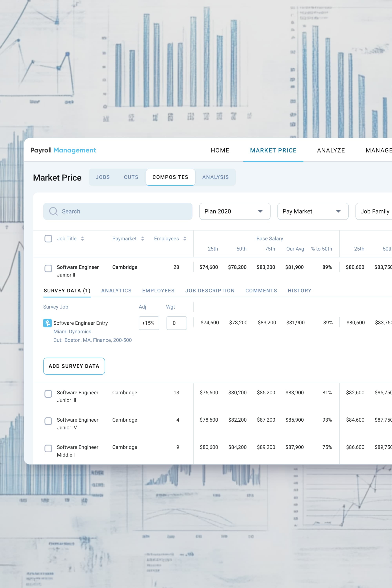Check Software Engineer Junior II row
Screen dimensions: 392x588
(48, 269)
